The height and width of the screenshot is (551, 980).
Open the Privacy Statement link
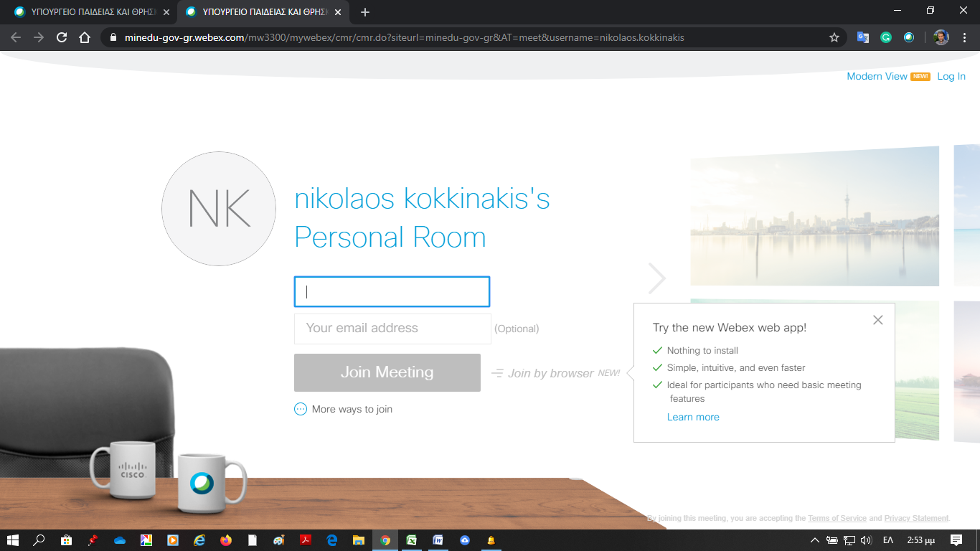pos(916,518)
